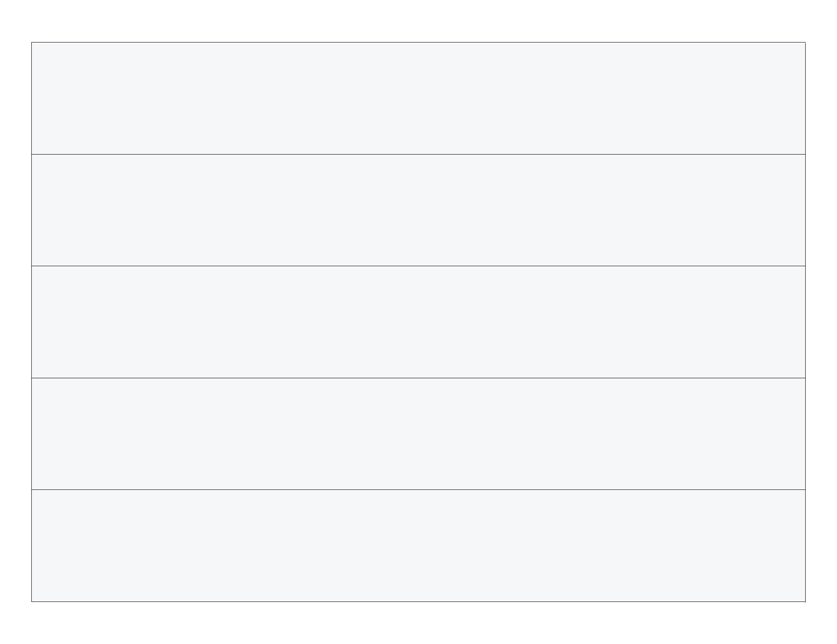The image size is (837, 644).
Task: Click the top-right corner of the table
Action: coord(805,42)
